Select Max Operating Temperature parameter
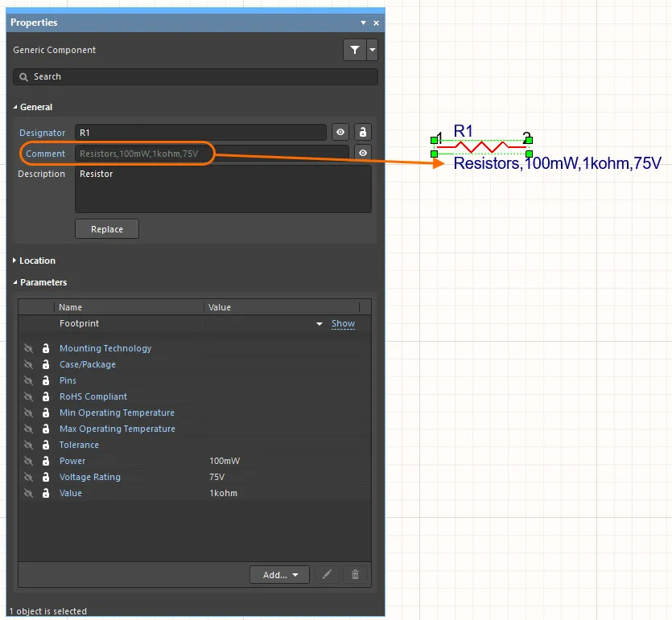This screenshot has width=672, height=620. point(117,429)
